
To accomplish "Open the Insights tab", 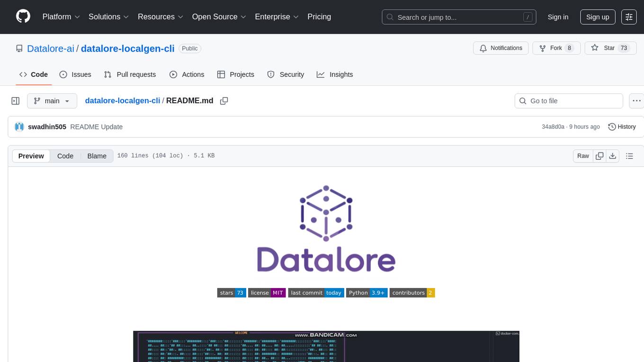I will [x=335, y=74].
